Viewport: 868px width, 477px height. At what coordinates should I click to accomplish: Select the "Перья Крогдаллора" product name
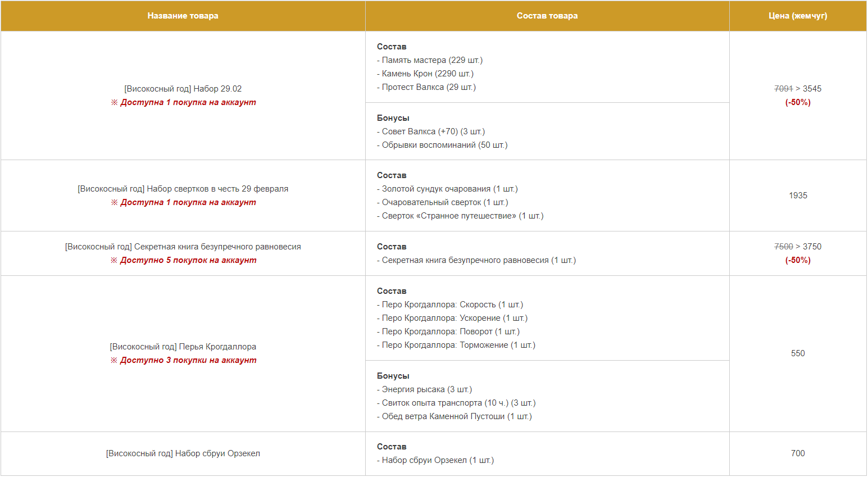click(183, 347)
